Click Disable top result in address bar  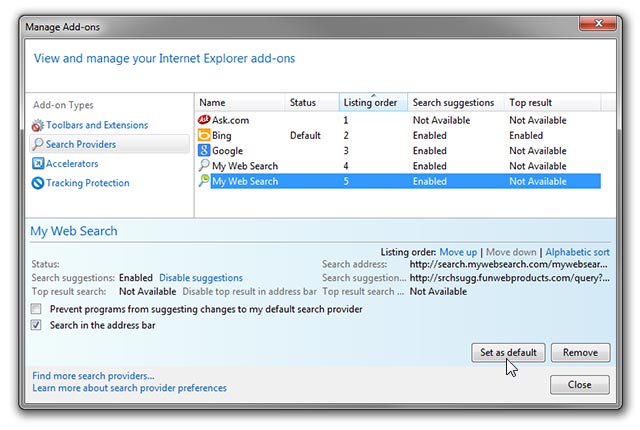click(249, 291)
